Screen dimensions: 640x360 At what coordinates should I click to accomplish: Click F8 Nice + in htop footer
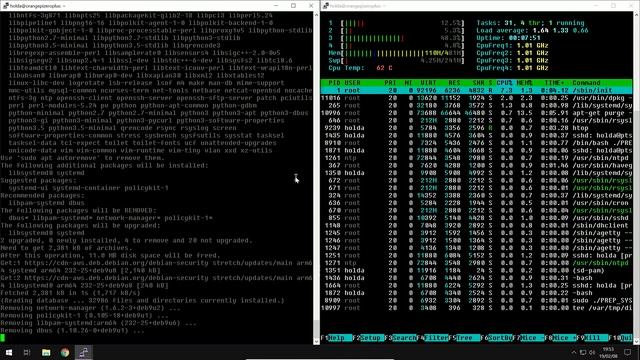pyautogui.click(x=560, y=338)
